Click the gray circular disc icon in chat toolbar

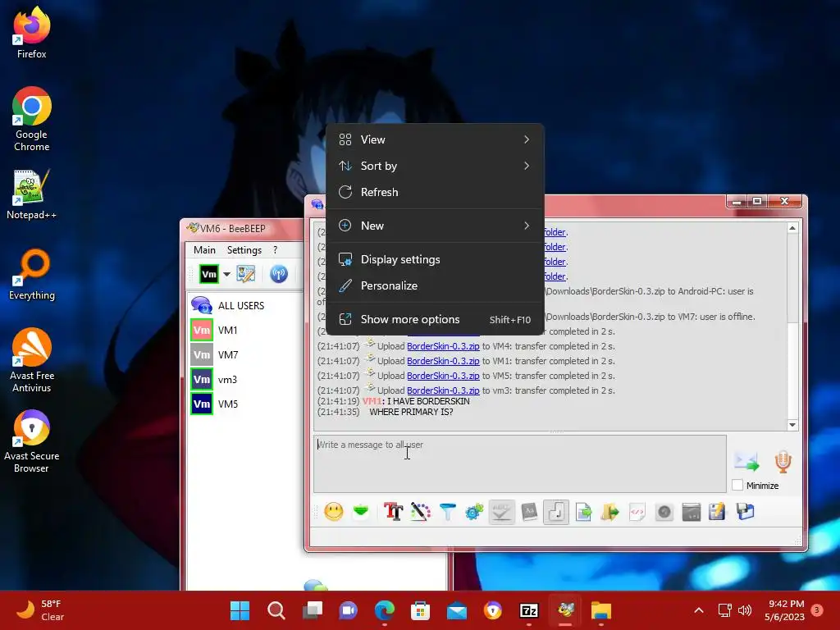click(664, 512)
